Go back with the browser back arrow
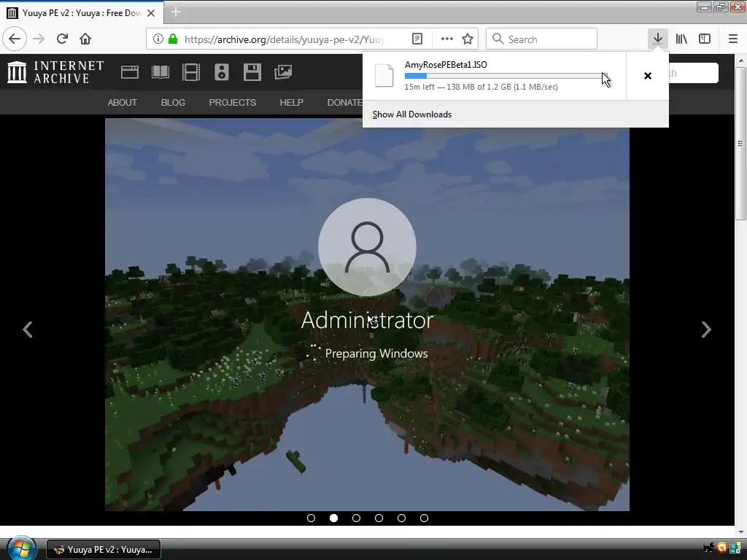 (x=15, y=39)
